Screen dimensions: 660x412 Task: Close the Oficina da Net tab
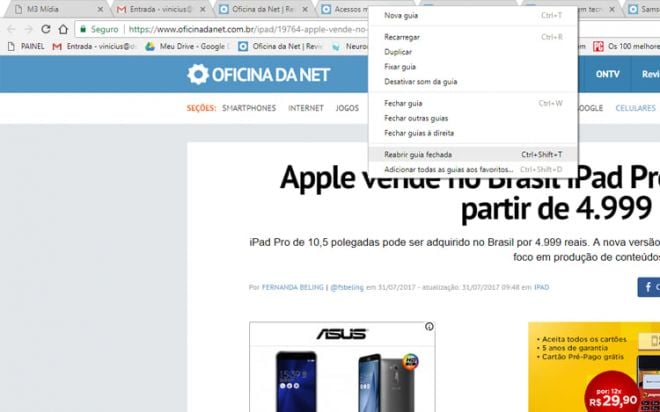click(305, 9)
